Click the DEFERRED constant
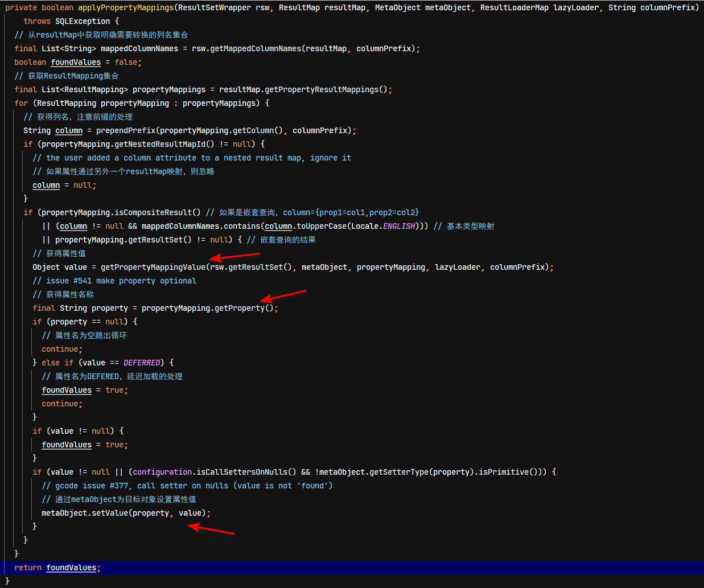704x588 pixels. click(x=142, y=363)
